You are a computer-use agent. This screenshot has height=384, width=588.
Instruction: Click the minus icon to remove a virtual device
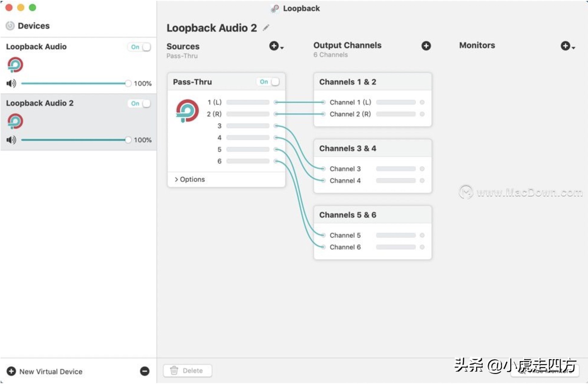(145, 371)
